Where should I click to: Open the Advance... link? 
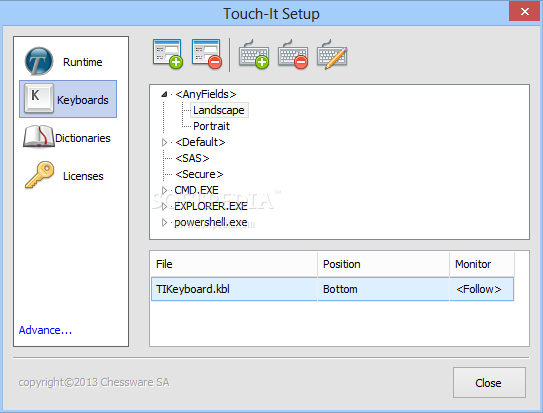[x=45, y=330]
